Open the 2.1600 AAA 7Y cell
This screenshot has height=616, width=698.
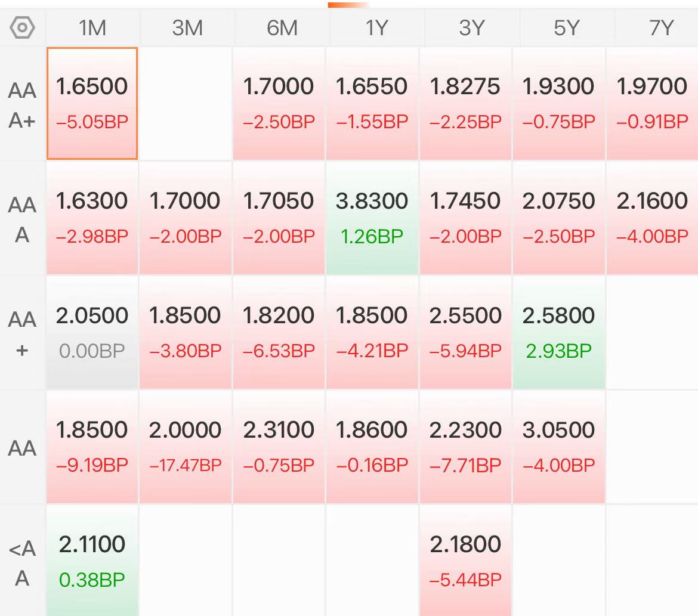coord(652,218)
